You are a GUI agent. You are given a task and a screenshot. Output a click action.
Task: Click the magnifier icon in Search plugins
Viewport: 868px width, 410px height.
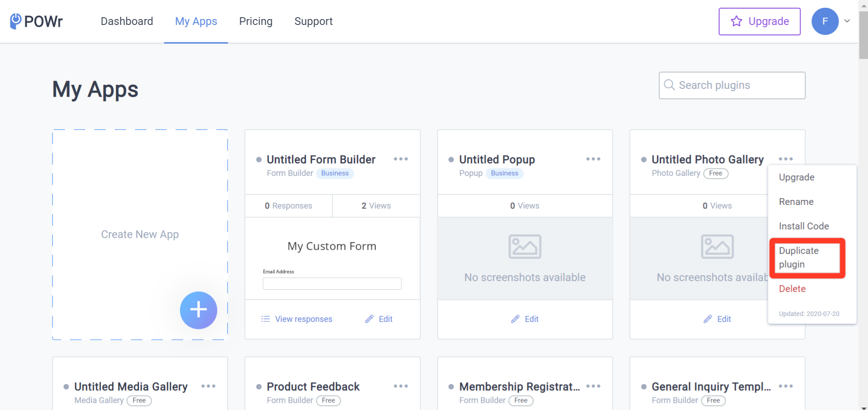pyautogui.click(x=669, y=85)
